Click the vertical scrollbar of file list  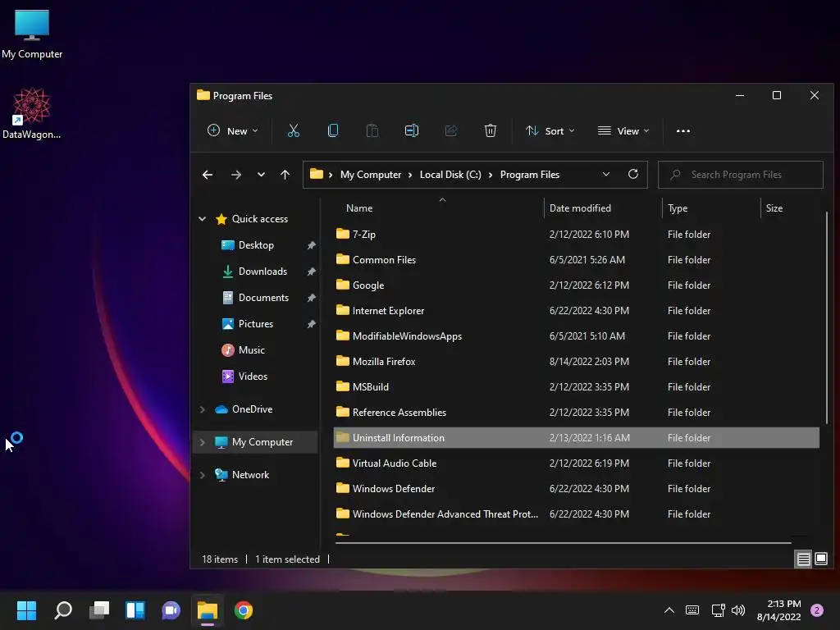pos(827,316)
